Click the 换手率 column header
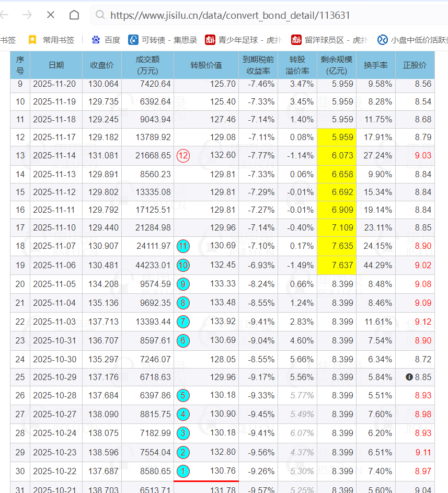 tap(375, 65)
